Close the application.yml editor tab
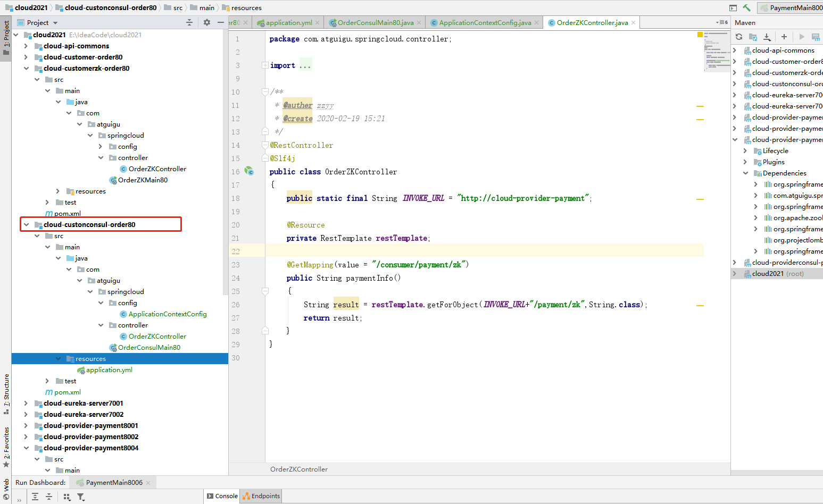This screenshot has width=823, height=504. [x=318, y=22]
